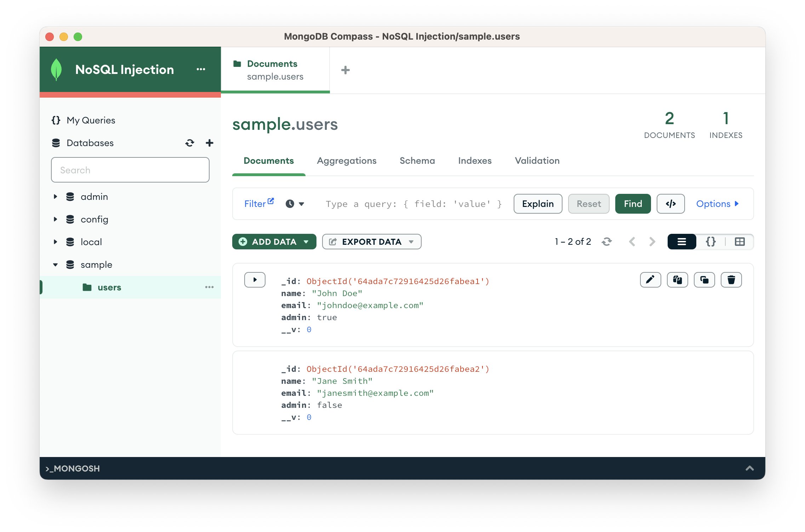
Task: Click the Find button
Action: point(632,204)
